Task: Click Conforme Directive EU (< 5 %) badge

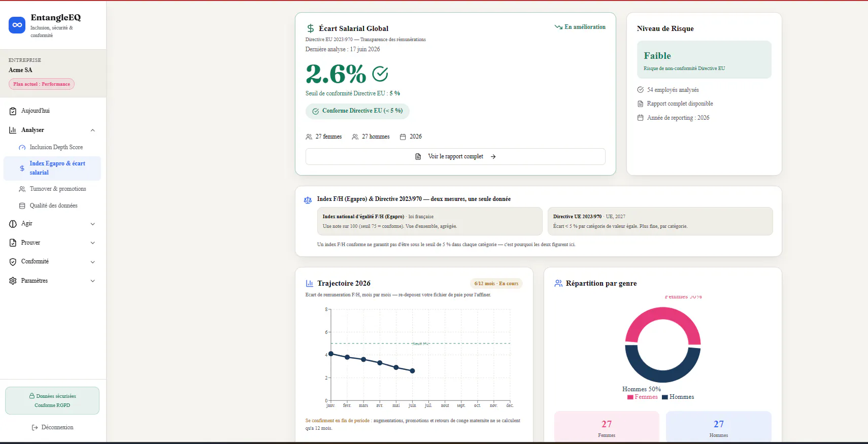Action: pyautogui.click(x=357, y=111)
